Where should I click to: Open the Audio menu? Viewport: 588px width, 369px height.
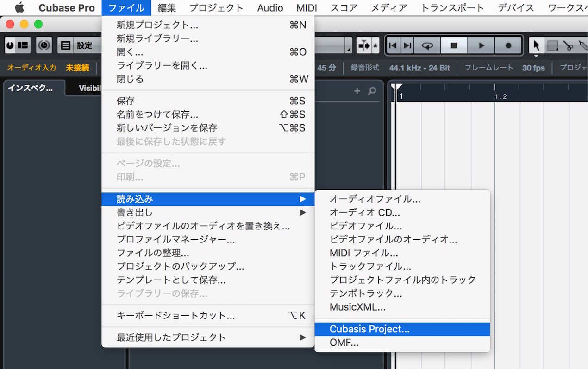[270, 8]
